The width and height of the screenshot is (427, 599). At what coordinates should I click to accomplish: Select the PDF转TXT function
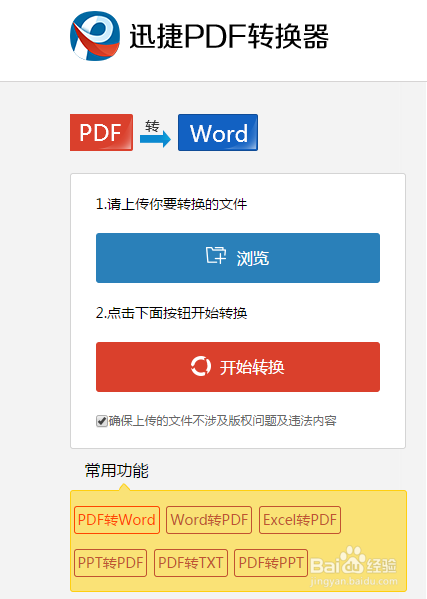click(x=191, y=563)
